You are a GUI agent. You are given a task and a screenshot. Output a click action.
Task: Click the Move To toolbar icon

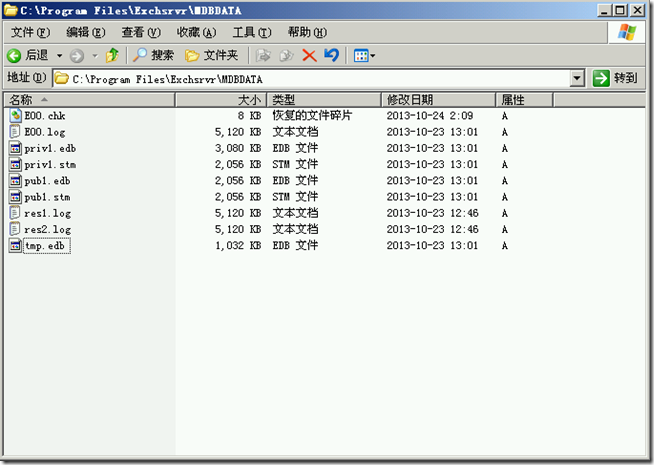coord(263,55)
